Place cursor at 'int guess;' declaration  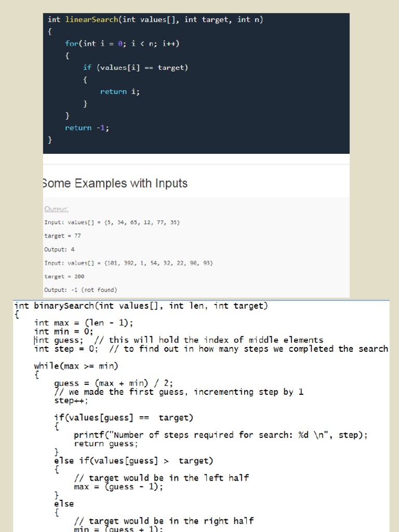pos(58,340)
